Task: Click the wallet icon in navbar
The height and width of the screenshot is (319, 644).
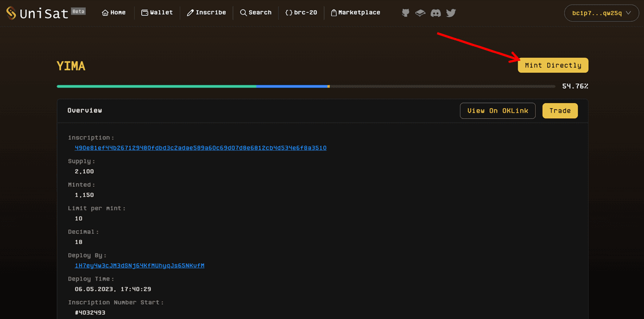Action: click(x=144, y=13)
